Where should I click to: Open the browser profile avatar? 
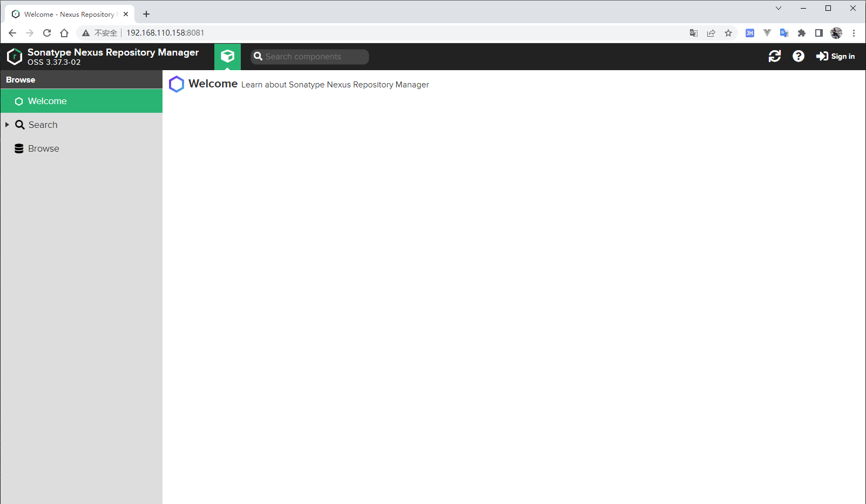click(x=836, y=33)
